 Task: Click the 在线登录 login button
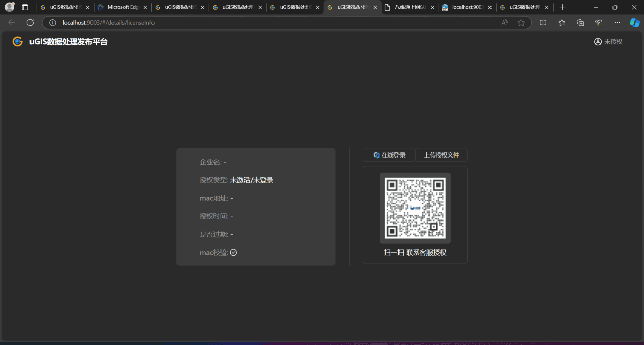point(388,154)
